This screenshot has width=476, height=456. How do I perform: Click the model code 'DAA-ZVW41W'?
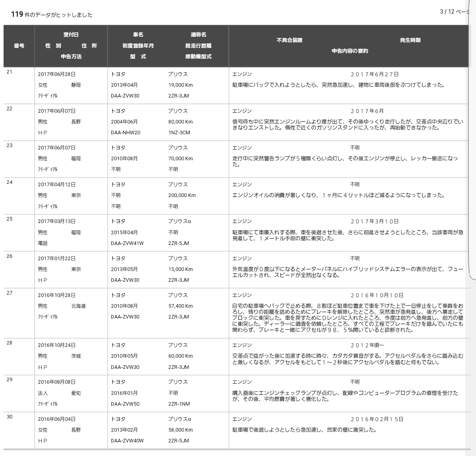[x=127, y=243]
